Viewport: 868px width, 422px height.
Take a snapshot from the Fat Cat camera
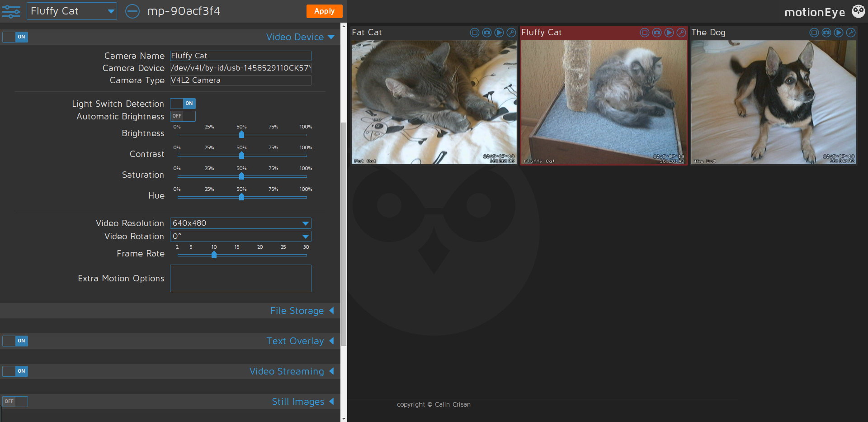point(487,32)
